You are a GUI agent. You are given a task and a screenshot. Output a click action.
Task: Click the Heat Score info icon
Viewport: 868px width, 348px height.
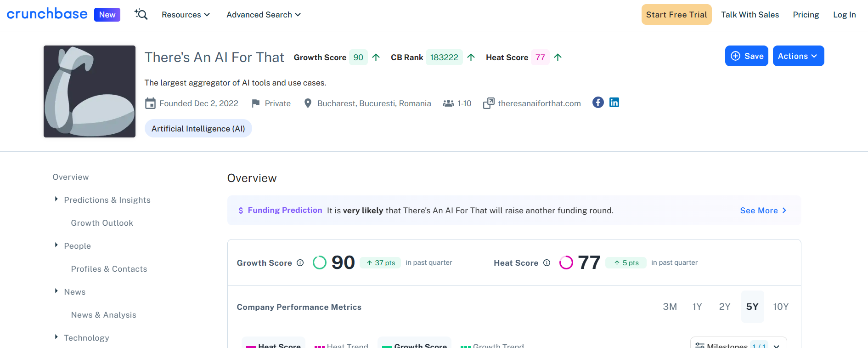[x=547, y=263]
